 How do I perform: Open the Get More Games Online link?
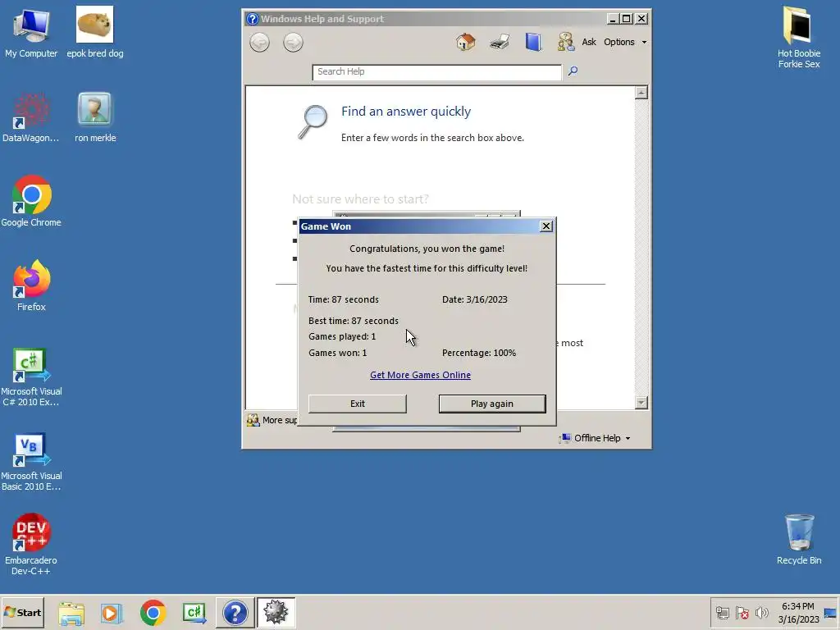click(420, 375)
